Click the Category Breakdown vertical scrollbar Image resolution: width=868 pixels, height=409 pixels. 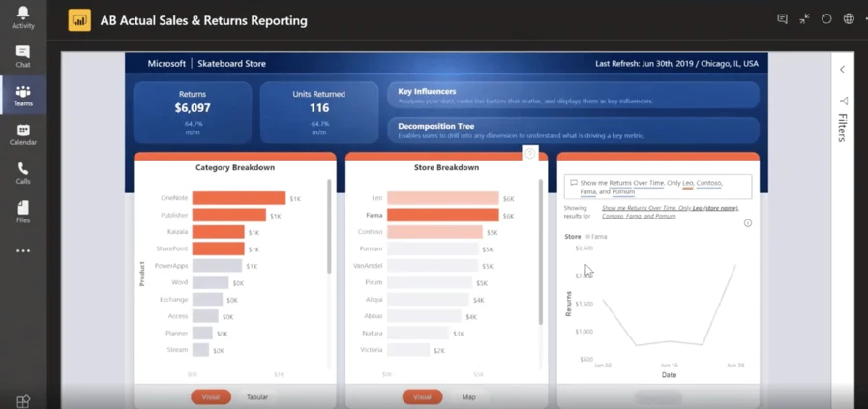[x=329, y=226]
